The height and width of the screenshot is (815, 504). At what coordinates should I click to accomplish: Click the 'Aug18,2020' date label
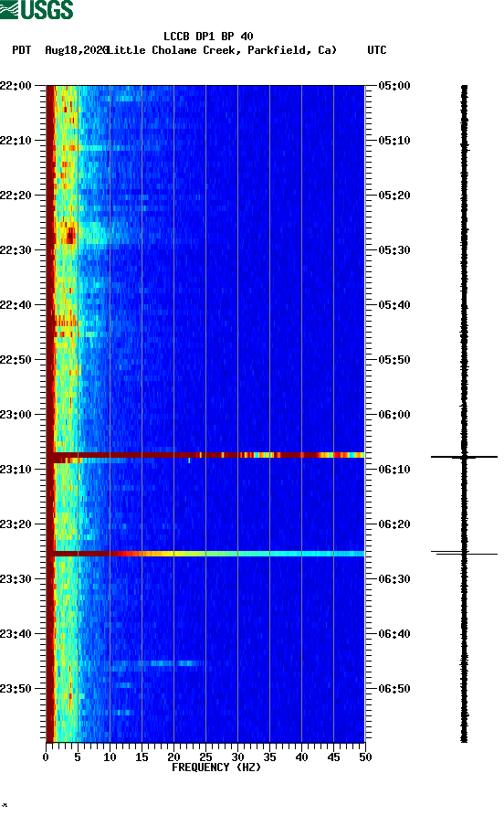[x=76, y=50]
